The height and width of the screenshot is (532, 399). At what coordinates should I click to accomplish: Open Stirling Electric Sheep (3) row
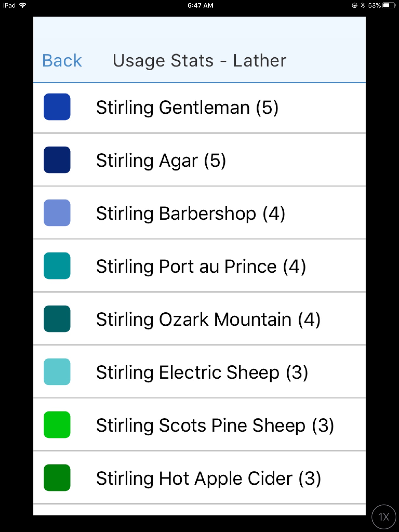[x=202, y=372]
